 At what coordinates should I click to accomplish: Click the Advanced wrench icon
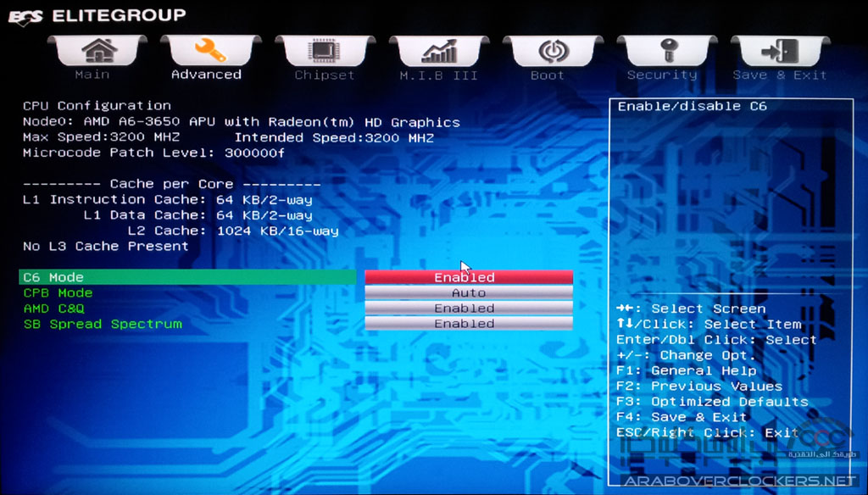click(210, 52)
